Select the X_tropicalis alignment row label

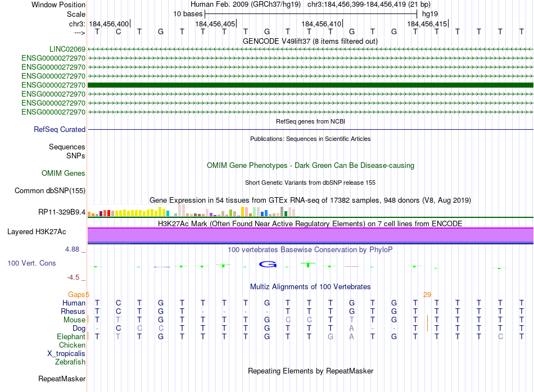(x=66, y=354)
